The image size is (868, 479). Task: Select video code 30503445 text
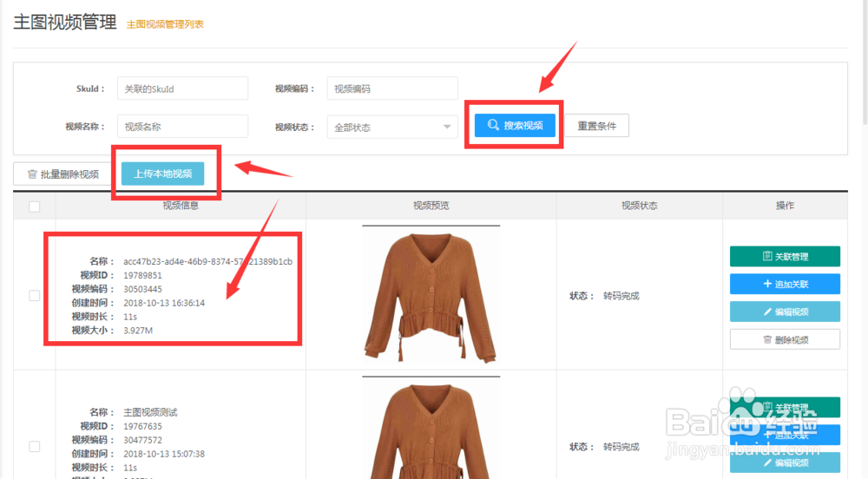[x=143, y=289]
